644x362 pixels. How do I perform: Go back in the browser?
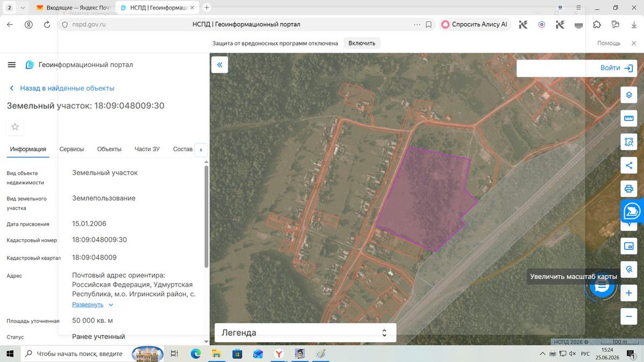point(10,24)
